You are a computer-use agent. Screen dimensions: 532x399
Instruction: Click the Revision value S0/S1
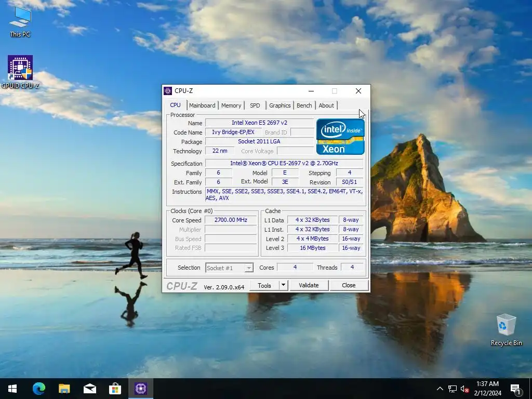(350, 182)
